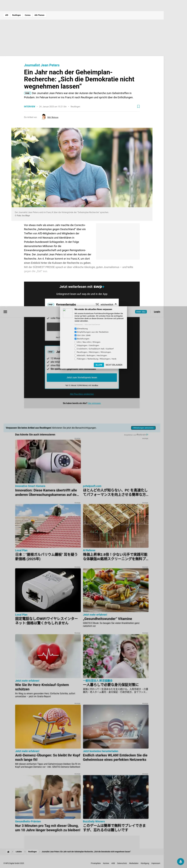Open the Login link
The height and width of the screenshot is (868, 187).
[157, 312]
